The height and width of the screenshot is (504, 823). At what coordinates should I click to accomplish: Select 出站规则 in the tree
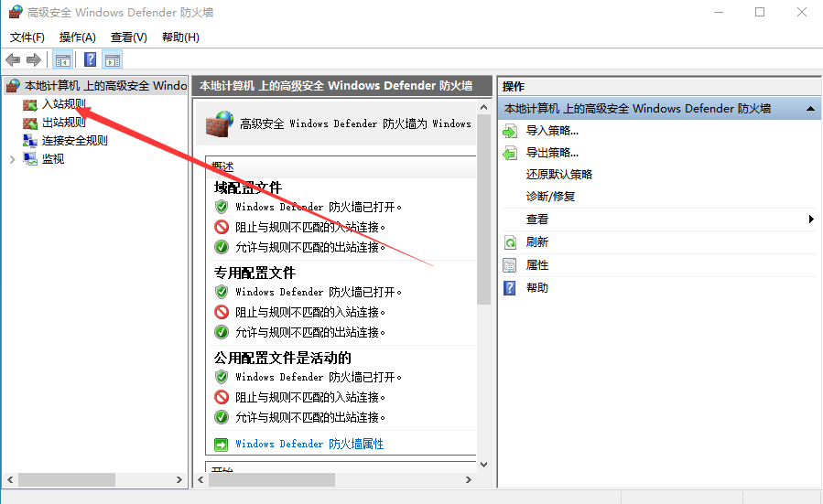tap(64, 123)
